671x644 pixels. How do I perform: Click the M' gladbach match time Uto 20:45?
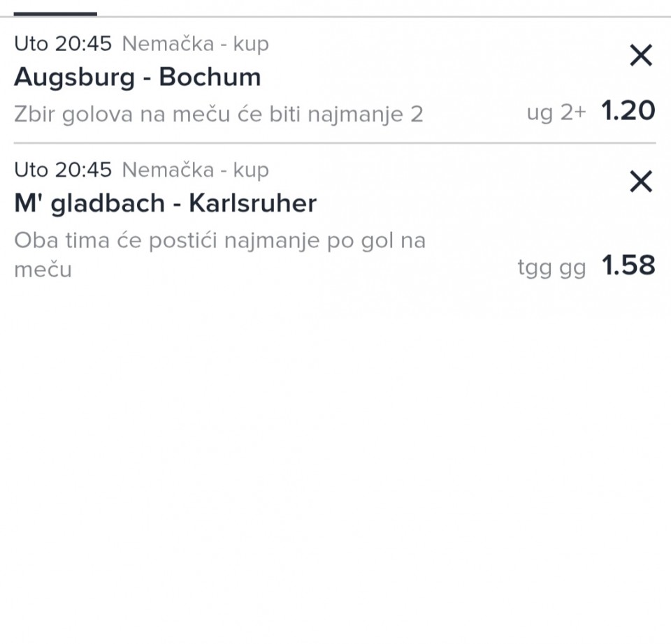63,170
